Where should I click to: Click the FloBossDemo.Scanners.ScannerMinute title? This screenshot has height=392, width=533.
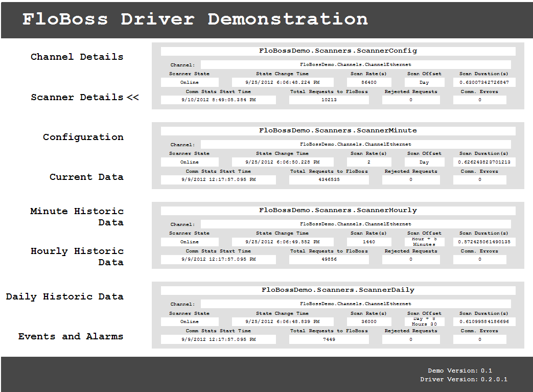pyautogui.click(x=338, y=131)
